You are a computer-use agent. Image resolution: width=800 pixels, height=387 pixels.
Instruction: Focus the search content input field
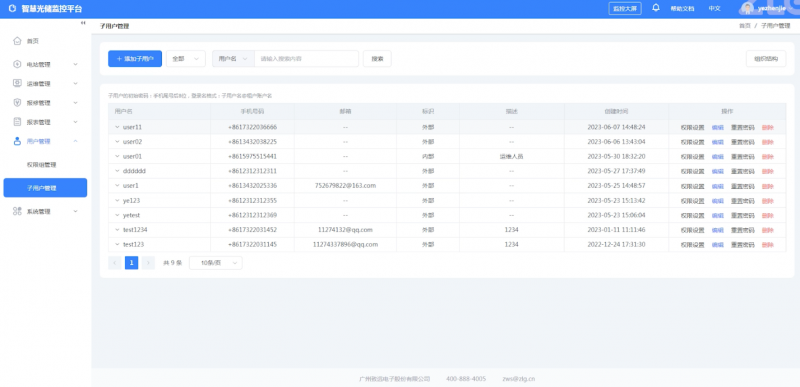[306, 59]
